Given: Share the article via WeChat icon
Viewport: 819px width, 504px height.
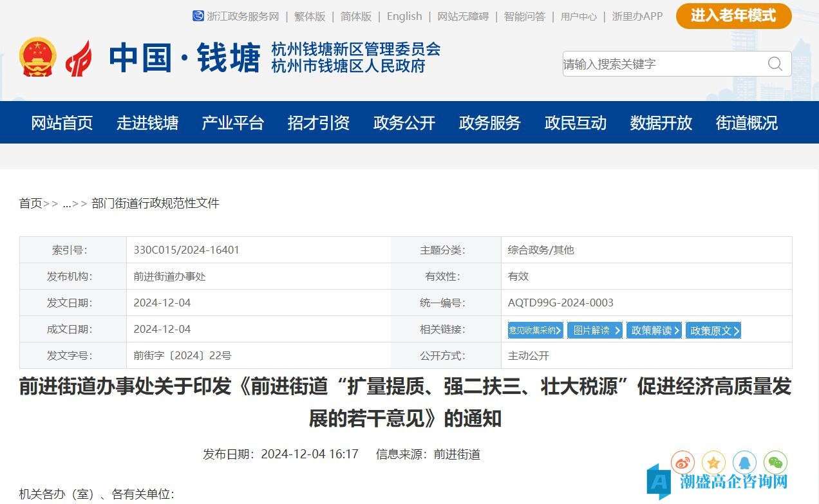Looking at the screenshot, I should tap(775, 462).
